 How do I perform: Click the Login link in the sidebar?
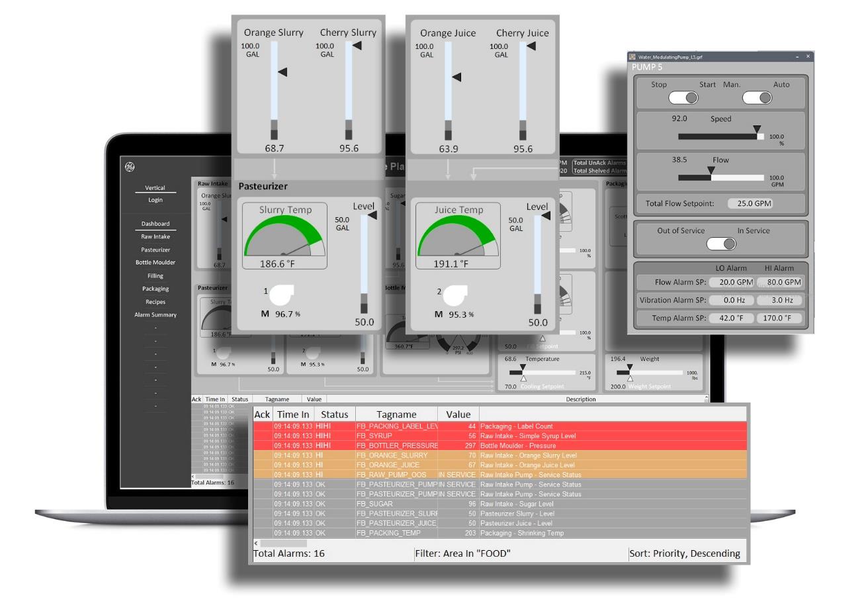tap(155, 200)
